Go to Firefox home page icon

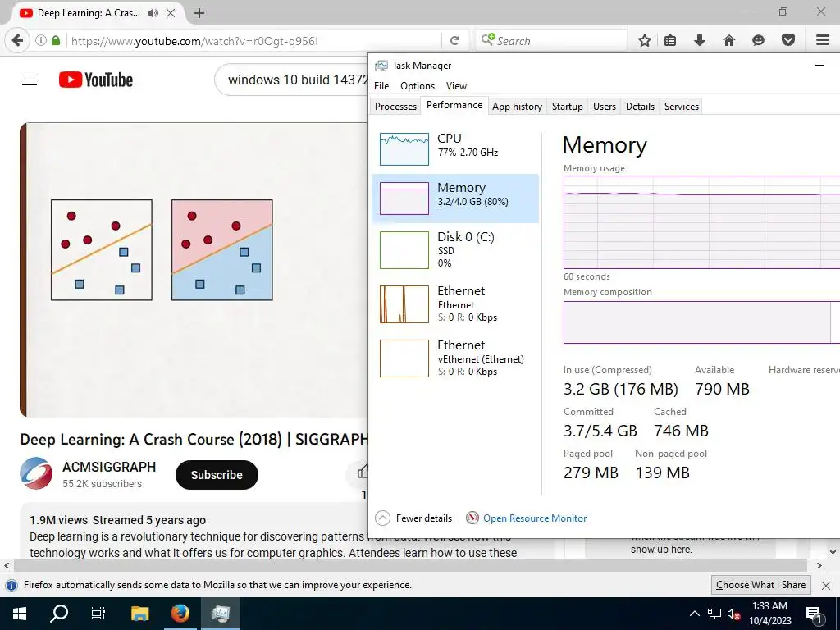(x=728, y=40)
